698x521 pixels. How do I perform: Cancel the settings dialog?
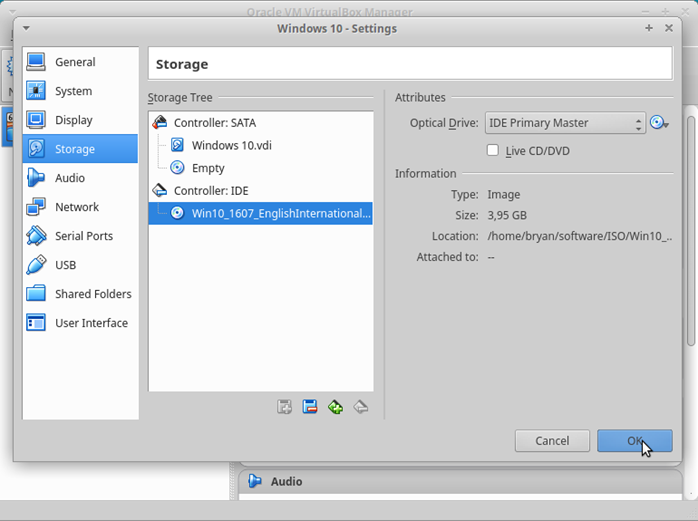click(552, 441)
